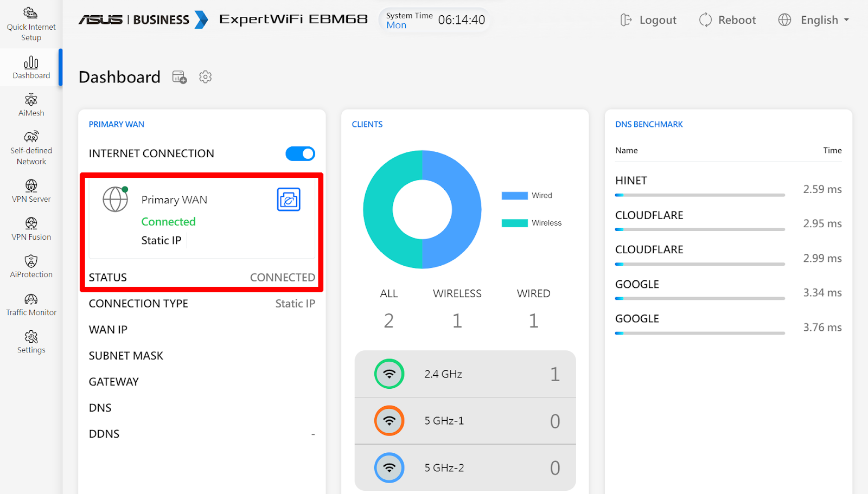Click the Primary WAN globe icon
The height and width of the screenshot is (494, 868).
(x=116, y=199)
